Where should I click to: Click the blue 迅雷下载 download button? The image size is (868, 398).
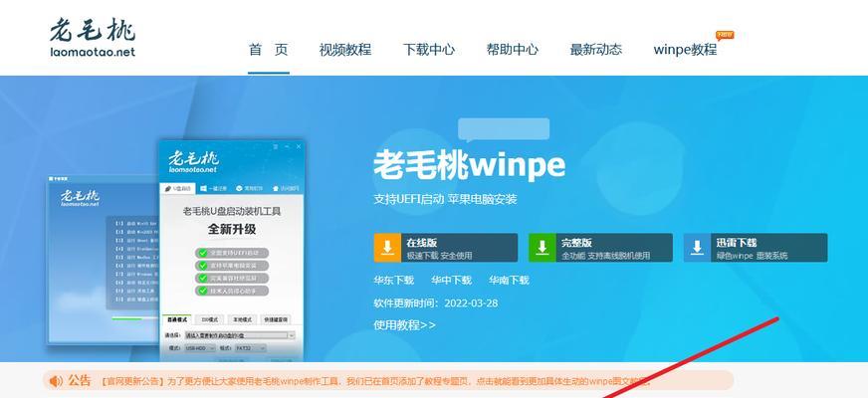tap(756, 248)
